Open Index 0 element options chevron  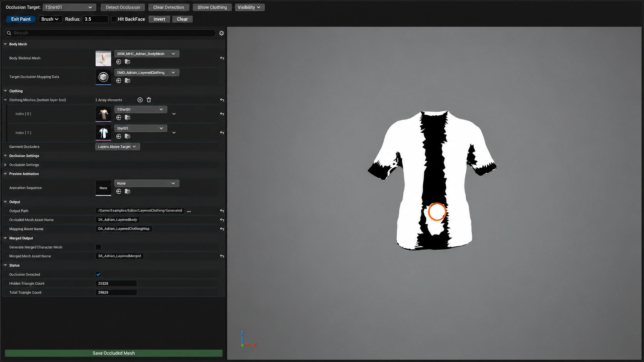click(x=174, y=114)
